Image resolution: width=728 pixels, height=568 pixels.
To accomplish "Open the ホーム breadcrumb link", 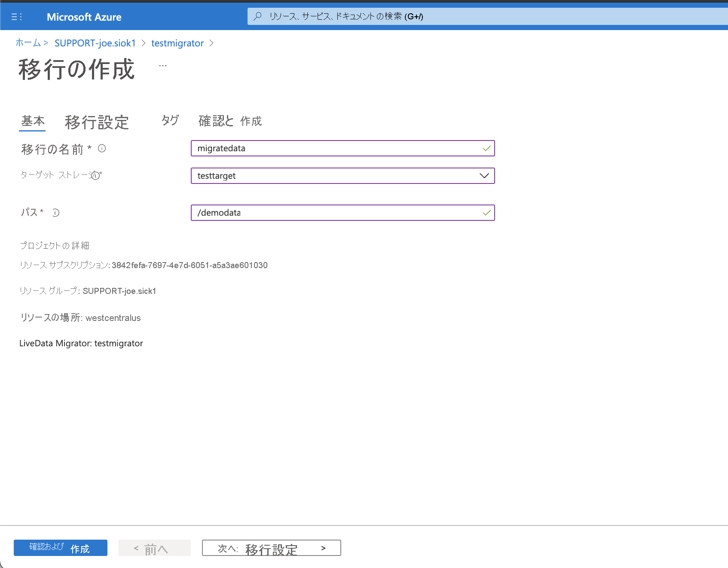I will 28,43.
